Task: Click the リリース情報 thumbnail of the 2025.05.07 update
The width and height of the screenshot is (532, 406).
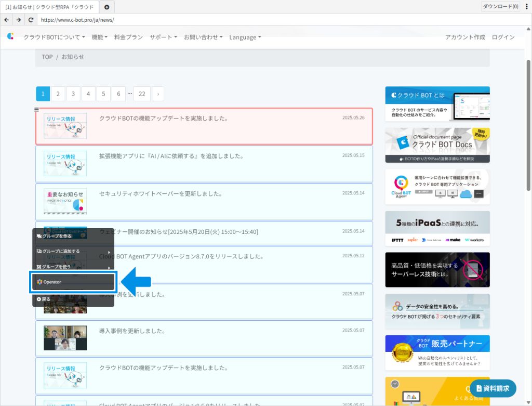Action: pos(65,375)
